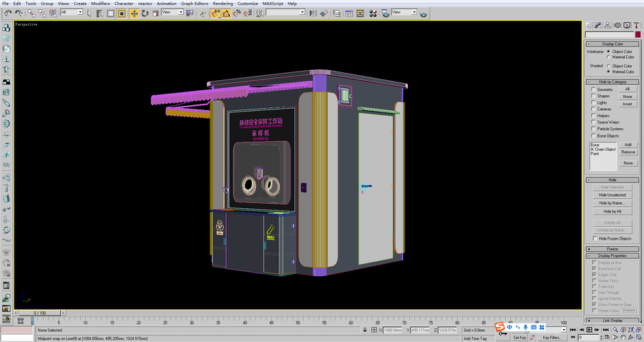Image resolution: width=644 pixels, height=342 pixels.
Task: Click the Bind to Space Warp icon
Action: tap(53, 13)
